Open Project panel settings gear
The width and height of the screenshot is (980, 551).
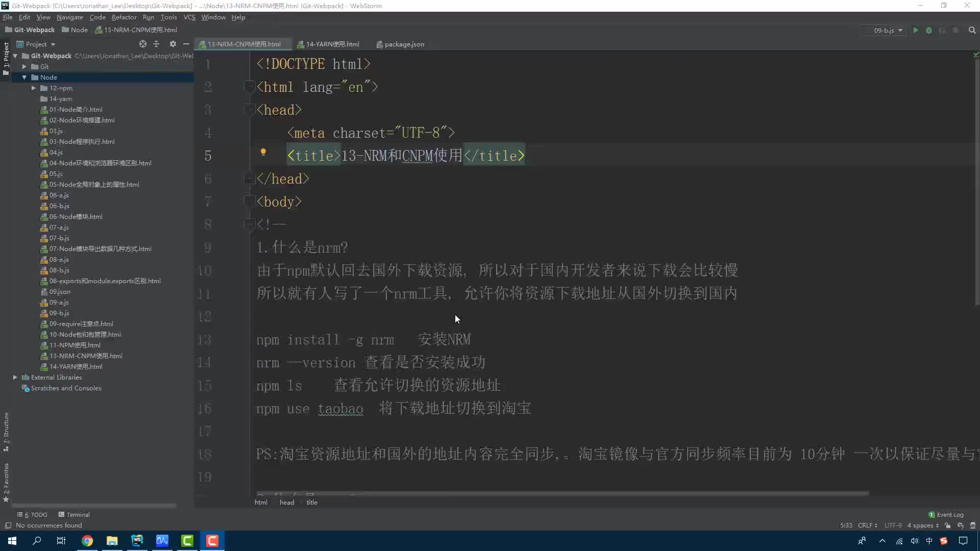pyautogui.click(x=173, y=44)
